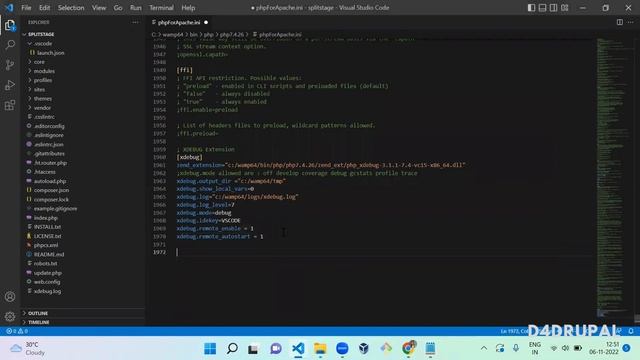Open editor More Actions ellipsis
Viewport: 640px width, 360px height.
pos(631,22)
